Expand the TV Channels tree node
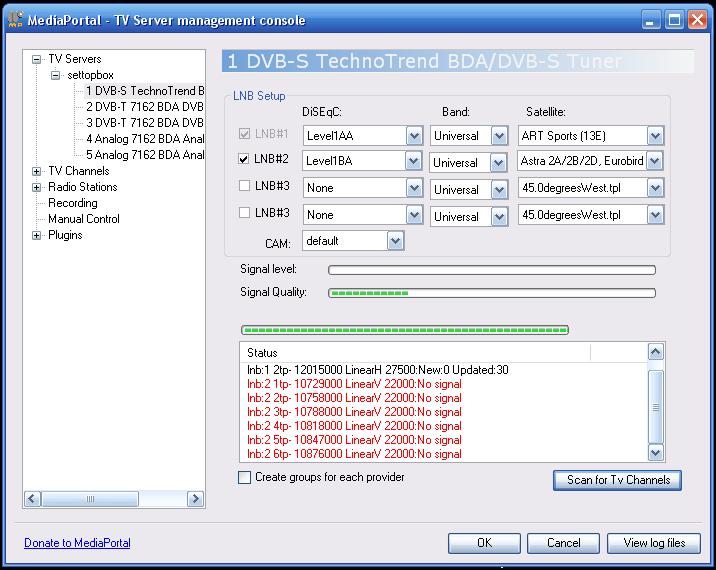The image size is (716, 570). [37, 171]
